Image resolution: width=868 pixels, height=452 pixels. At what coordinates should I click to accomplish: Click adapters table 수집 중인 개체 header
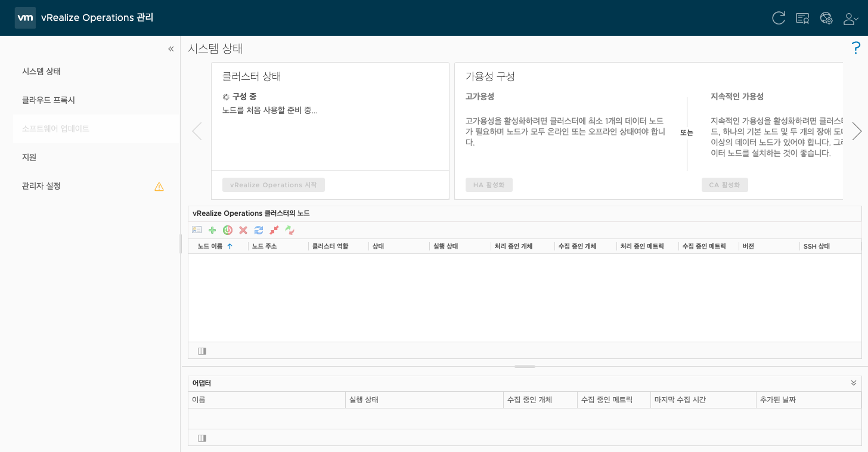click(x=540, y=400)
